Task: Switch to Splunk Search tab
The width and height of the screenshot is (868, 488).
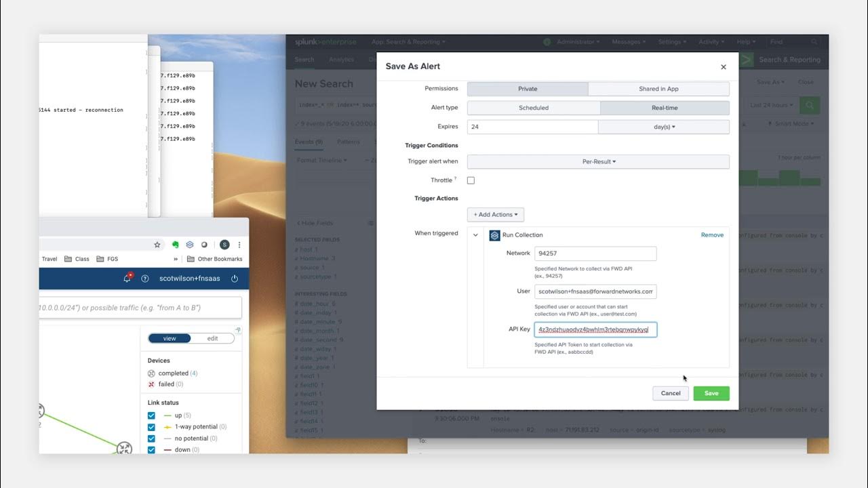Action: pos(304,60)
